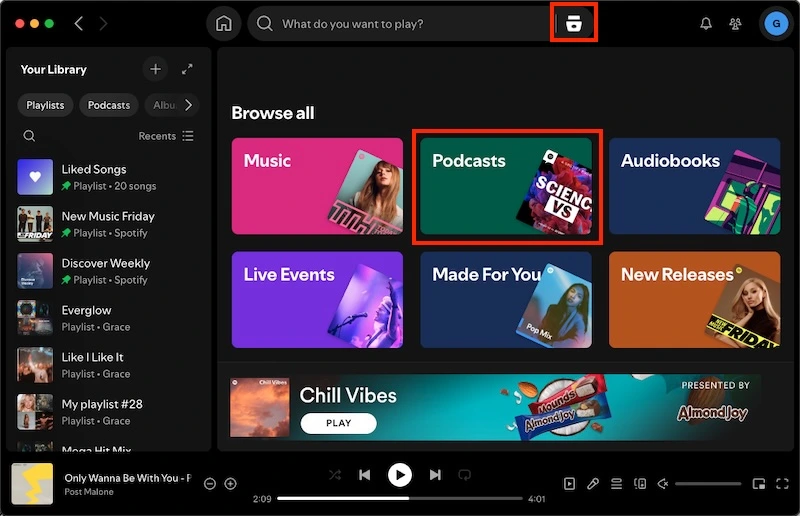Click the search magnifier icon in top bar
The height and width of the screenshot is (516, 800).
click(x=264, y=23)
